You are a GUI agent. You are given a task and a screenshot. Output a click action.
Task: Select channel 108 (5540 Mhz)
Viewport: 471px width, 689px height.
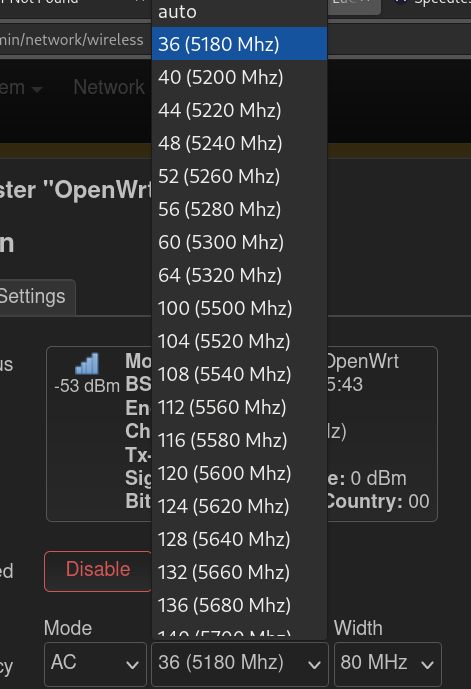(239, 374)
